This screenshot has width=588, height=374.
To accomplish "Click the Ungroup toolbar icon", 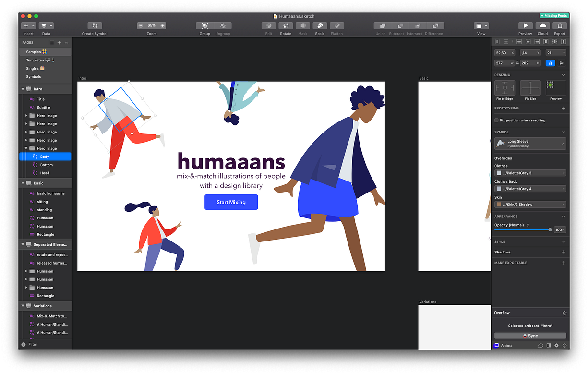I will click(x=223, y=25).
